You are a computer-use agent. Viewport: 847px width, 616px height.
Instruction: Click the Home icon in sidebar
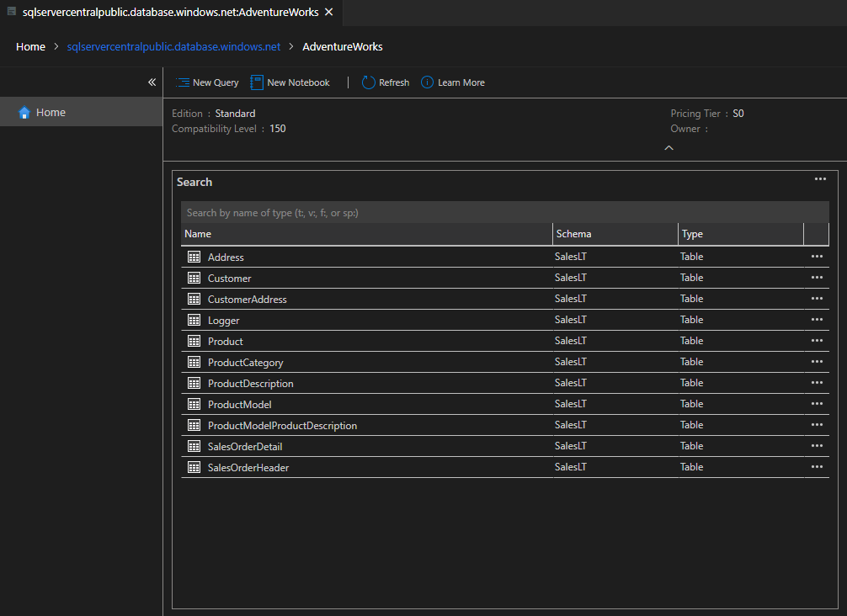(24, 113)
